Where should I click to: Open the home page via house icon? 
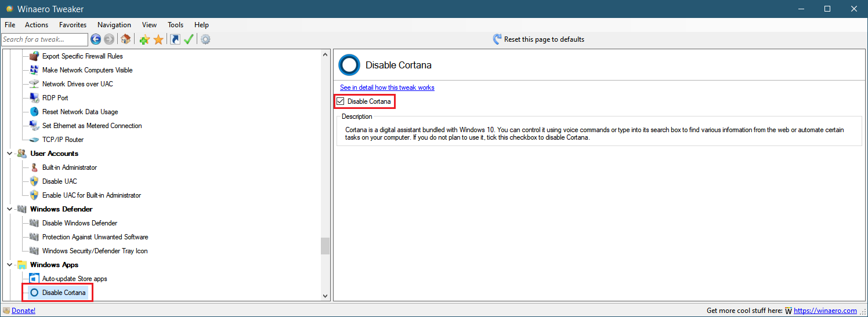click(125, 39)
